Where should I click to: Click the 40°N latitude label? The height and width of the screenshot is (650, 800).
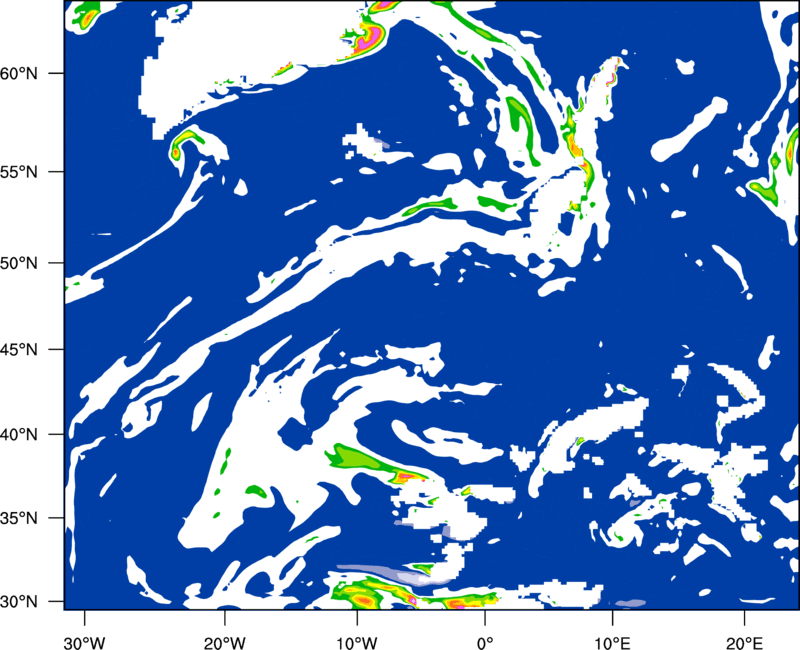pyautogui.click(x=19, y=435)
